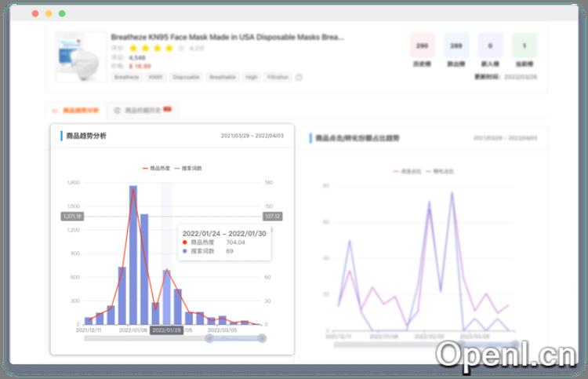The height and width of the screenshot is (379, 588).
Task: Click the tallest bar in trend chart
Action: [133, 255]
